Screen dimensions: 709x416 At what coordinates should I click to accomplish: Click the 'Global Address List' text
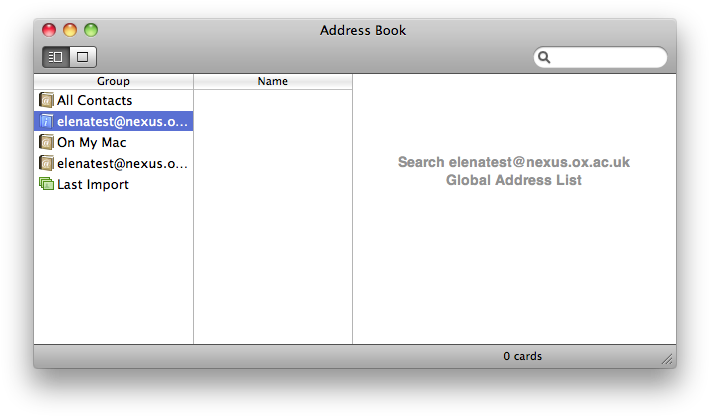click(x=514, y=180)
